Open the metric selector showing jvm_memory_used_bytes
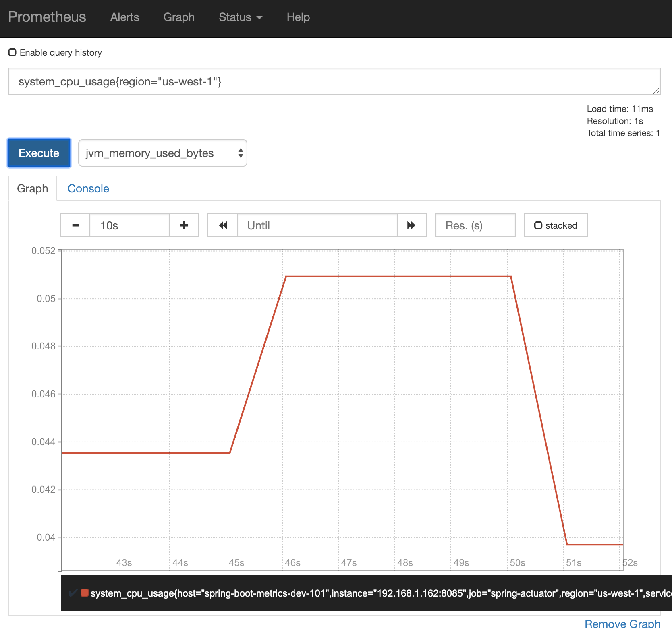Screen dimensions: 672x628 [162, 153]
